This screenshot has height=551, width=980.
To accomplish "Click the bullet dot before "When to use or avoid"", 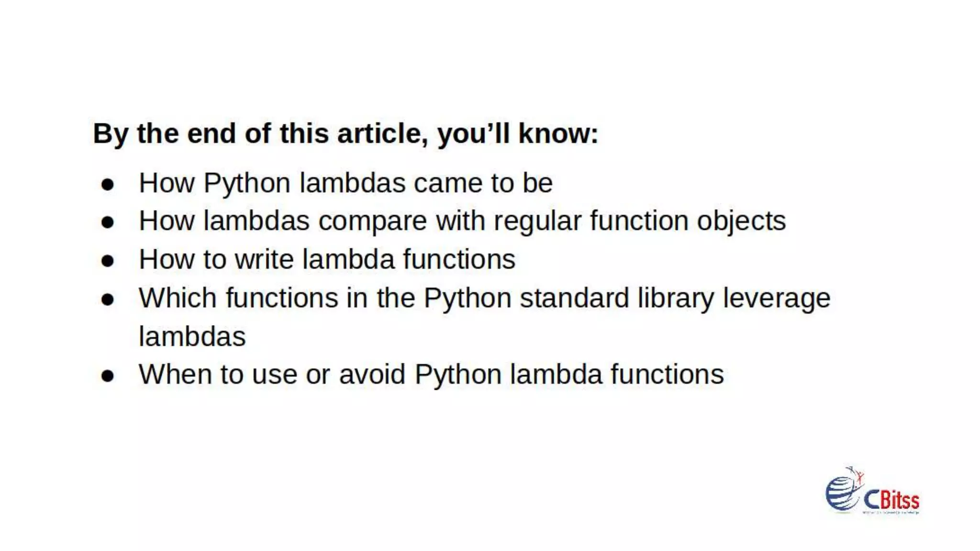I will pyautogui.click(x=108, y=376).
